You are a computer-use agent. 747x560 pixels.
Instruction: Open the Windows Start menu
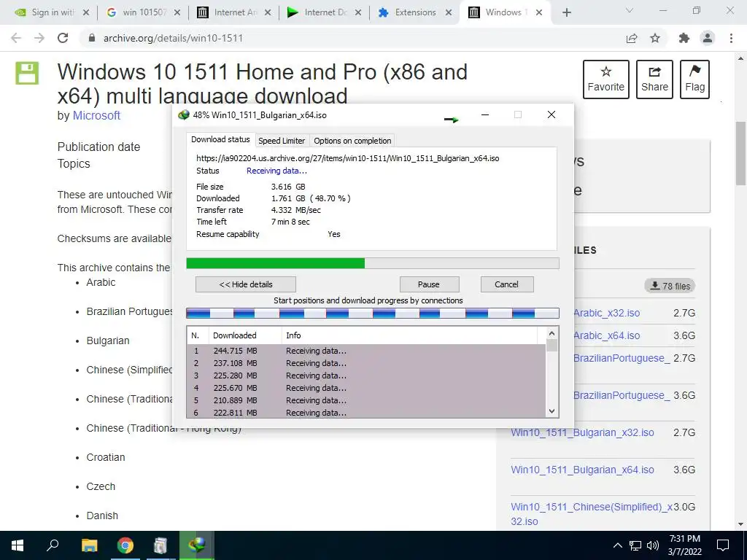(x=18, y=545)
